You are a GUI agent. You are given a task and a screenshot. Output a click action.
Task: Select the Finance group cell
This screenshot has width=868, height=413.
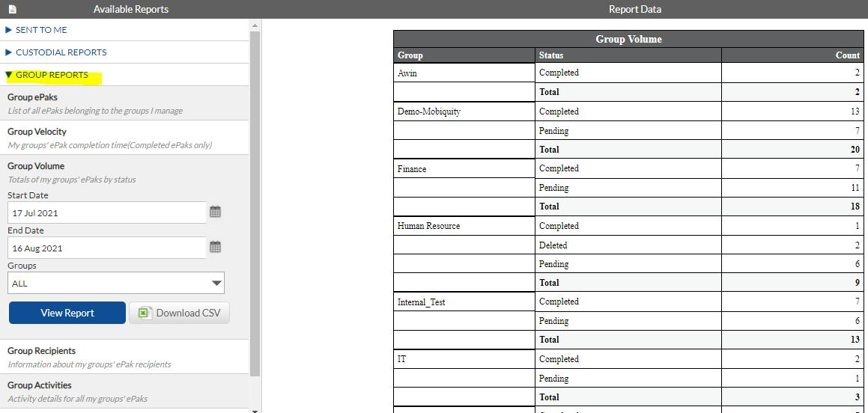point(464,168)
